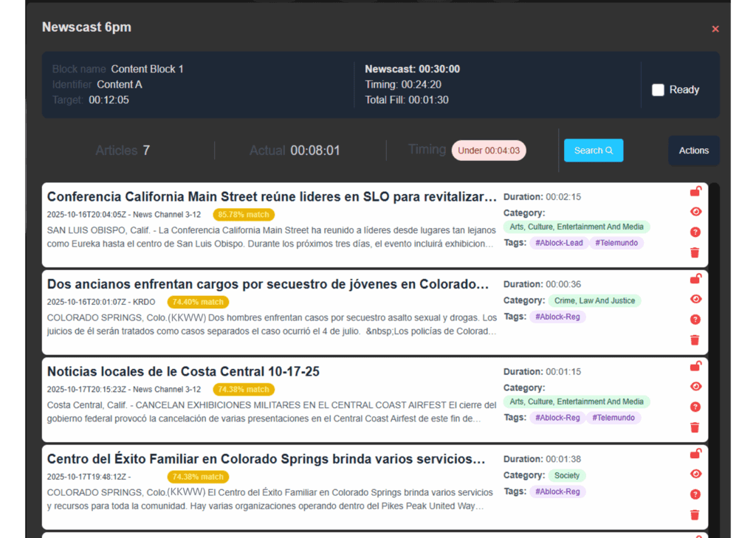Open the Actions menu
The image size is (756, 538).
click(693, 151)
